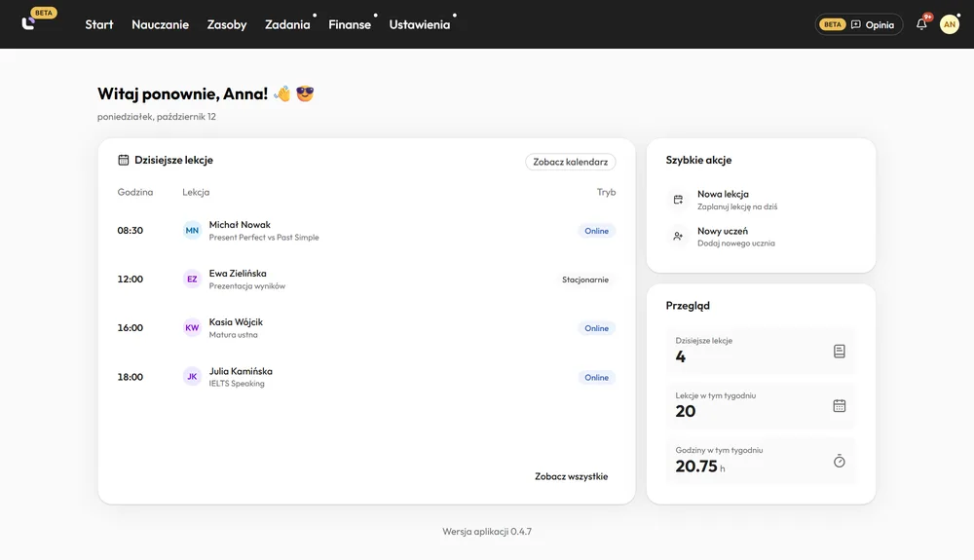
Task: Click the date poniedziałek, październik 12
Action: tap(157, 117)
